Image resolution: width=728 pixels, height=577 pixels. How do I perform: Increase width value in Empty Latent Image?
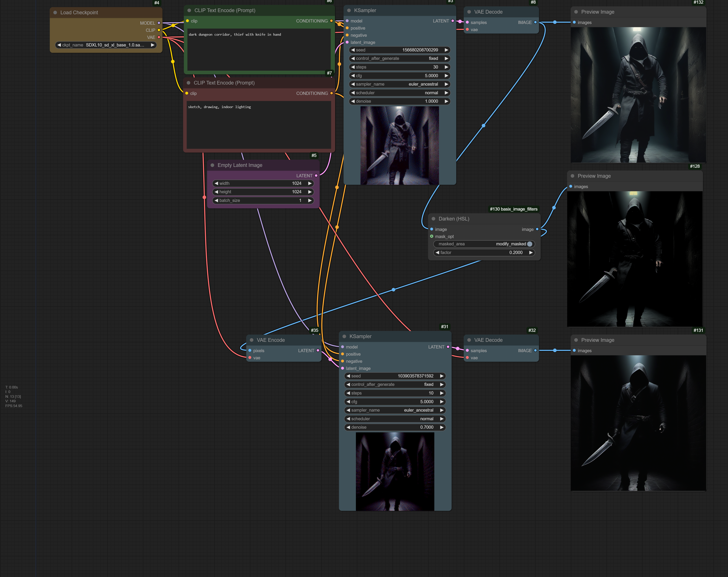[x=310, y=184]
